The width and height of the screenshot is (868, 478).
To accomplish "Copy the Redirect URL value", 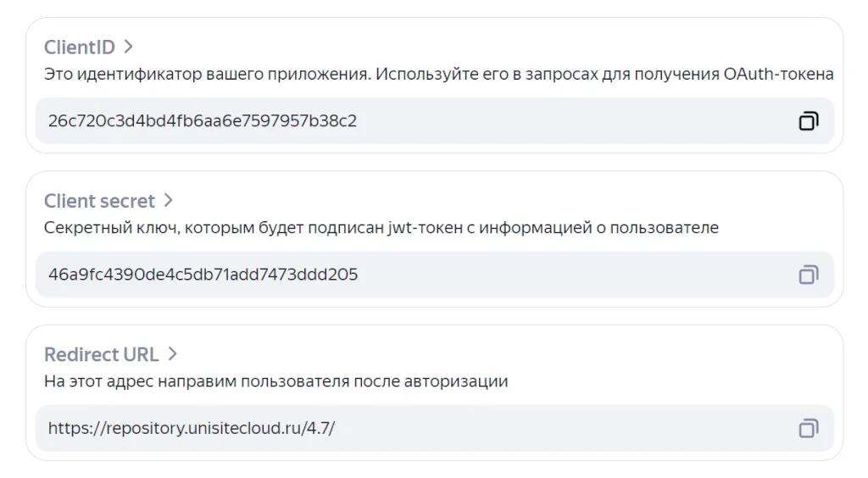I will coord(808,428).
